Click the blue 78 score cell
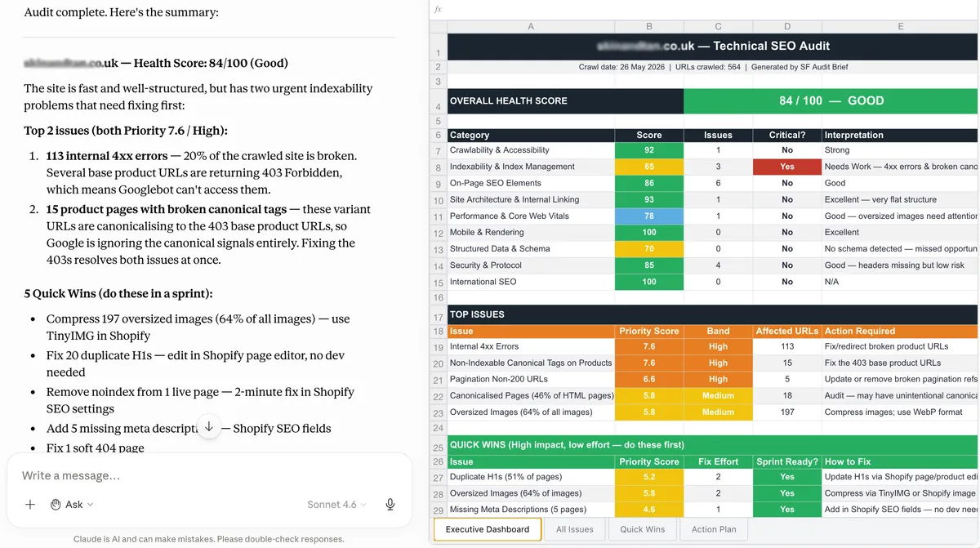The image size is (980, 548). [649, 216]
